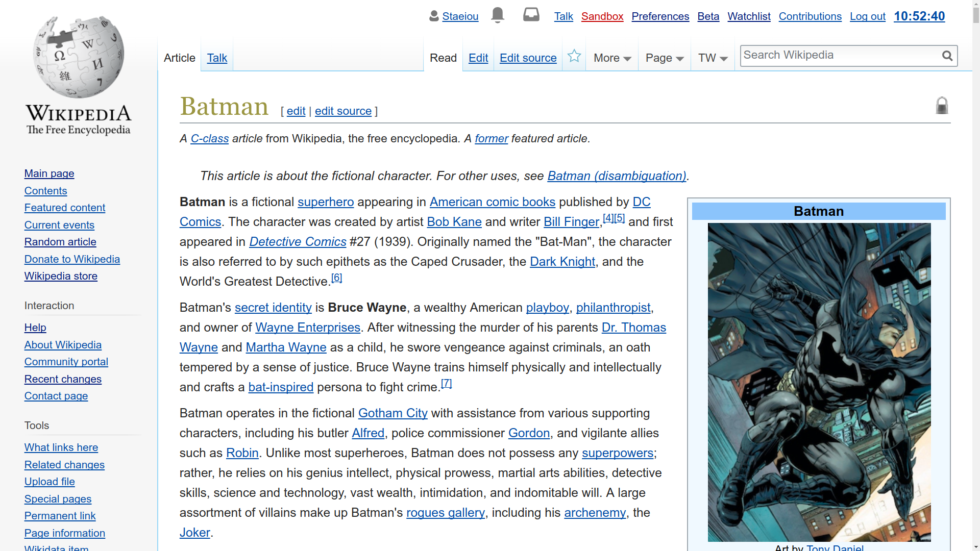
Task: Open the TW Twinkle dropdown
Action: [x=713, y=58]
